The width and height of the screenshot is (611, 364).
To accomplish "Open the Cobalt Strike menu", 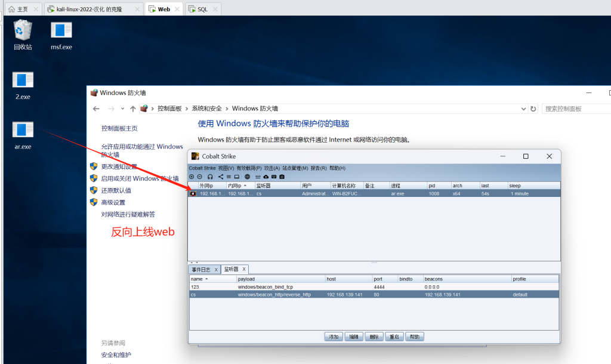I will point(202,168).
